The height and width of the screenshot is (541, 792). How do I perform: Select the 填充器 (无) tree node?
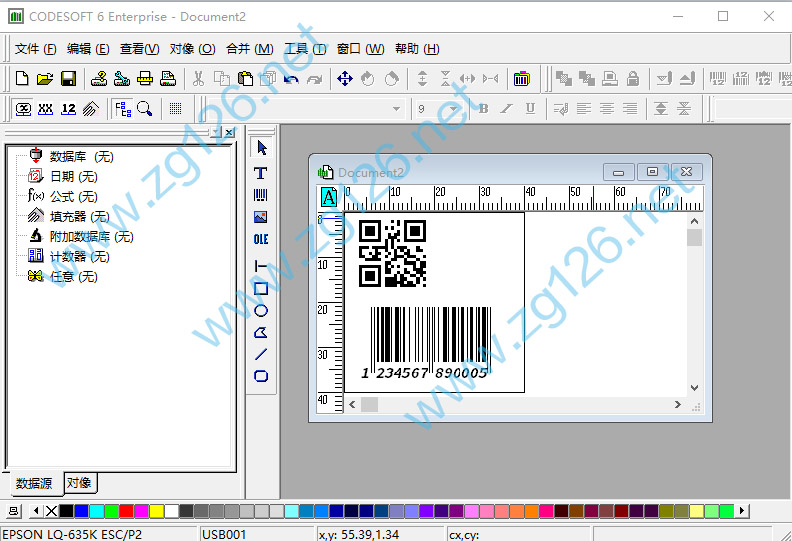point(80,217)
